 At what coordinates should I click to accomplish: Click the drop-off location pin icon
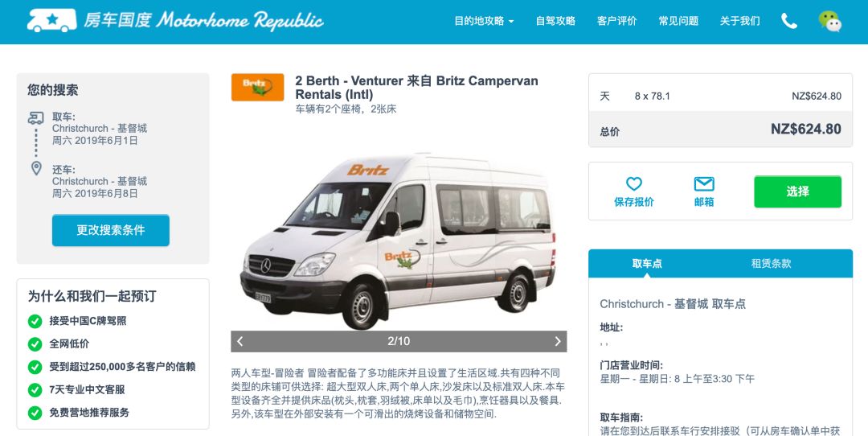pos(36,168)
